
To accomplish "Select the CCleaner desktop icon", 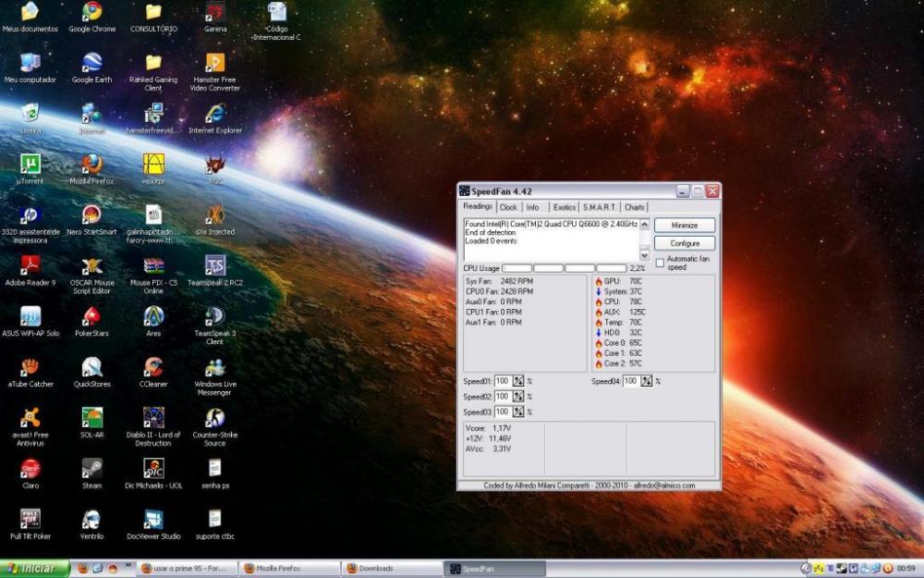I will 153,367.
